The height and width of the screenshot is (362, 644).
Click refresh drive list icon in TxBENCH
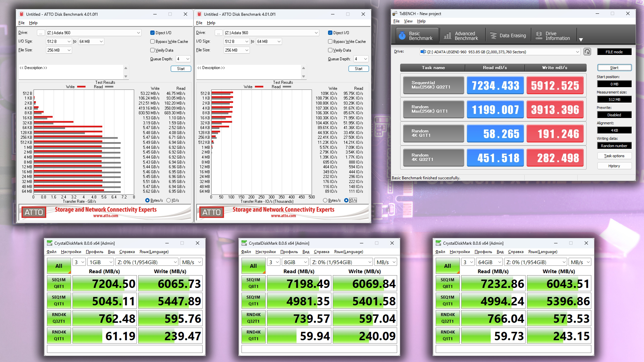pyautogui.click(x=587, y=52)
